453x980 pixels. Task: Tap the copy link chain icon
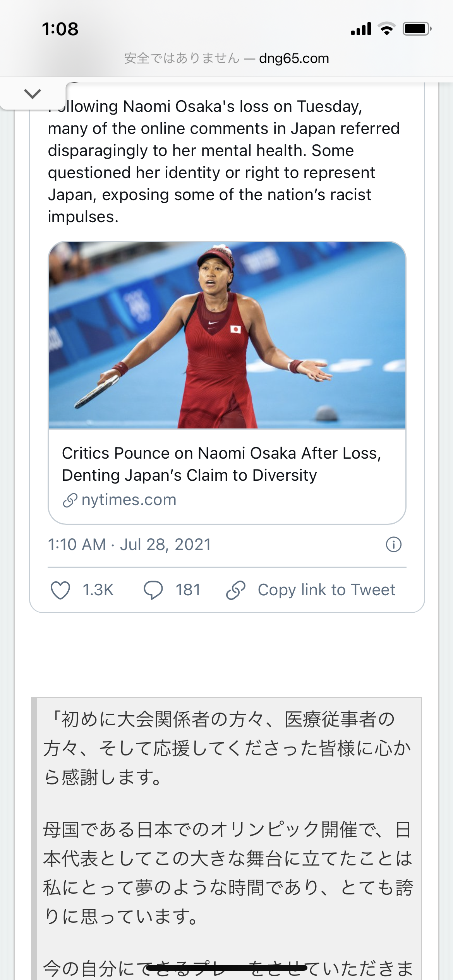tap(236, 590)
